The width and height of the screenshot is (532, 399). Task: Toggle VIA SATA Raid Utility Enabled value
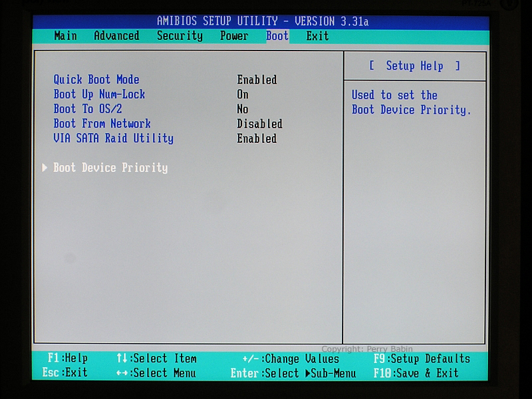click(257, 138)
